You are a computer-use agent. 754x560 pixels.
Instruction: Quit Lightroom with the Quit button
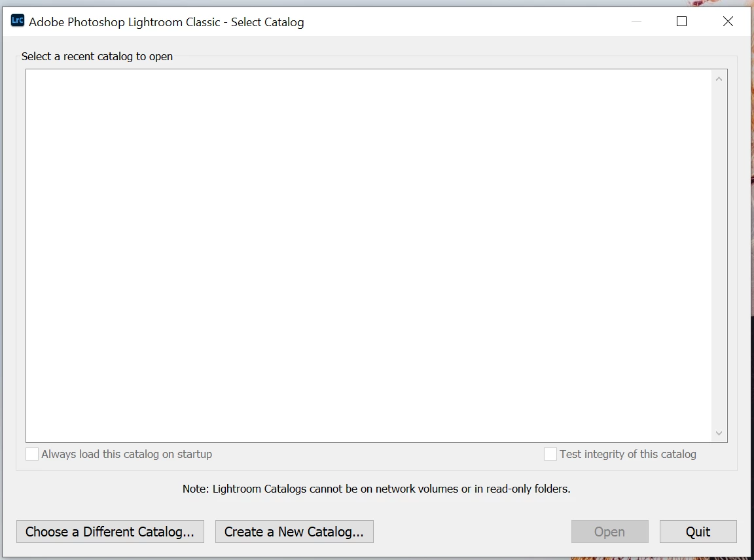[x=698, y=532]
